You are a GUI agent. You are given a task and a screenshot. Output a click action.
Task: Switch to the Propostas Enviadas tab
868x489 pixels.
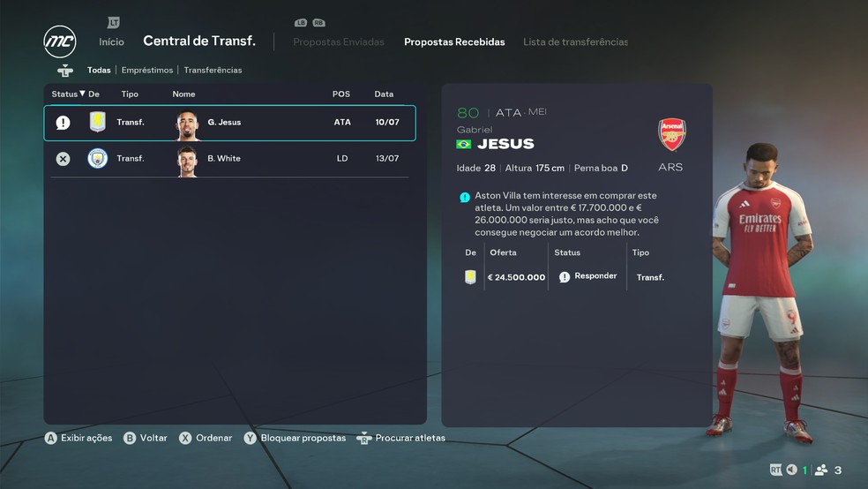[338, 42]
